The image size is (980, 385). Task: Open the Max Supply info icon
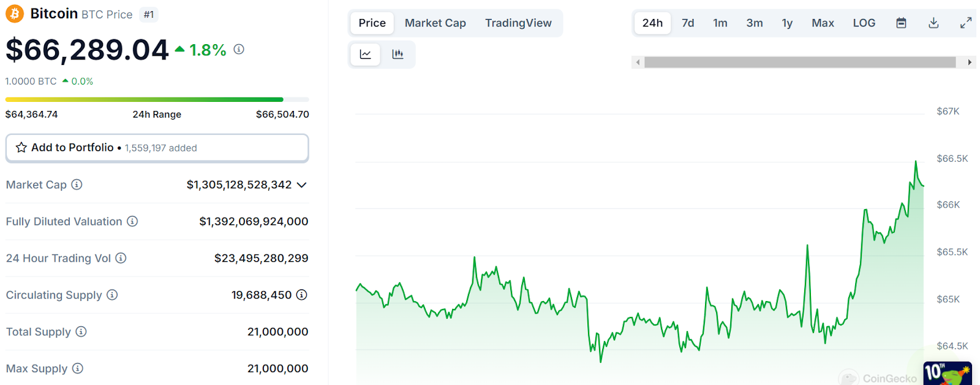[x=78, y=368]
